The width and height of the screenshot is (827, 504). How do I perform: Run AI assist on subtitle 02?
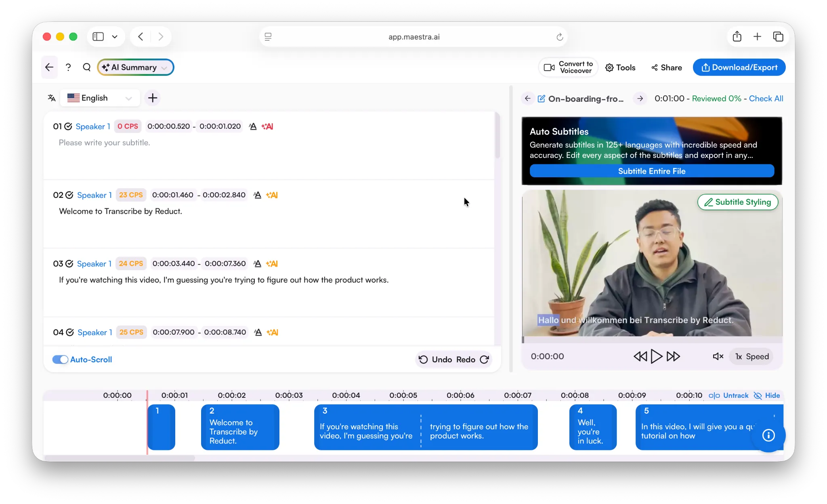[272, 195]
